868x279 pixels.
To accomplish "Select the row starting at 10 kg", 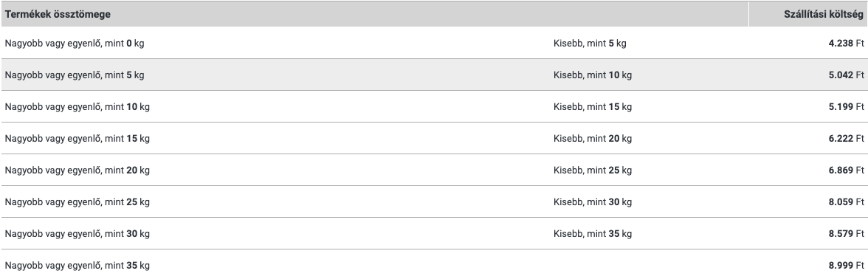I will tap(434, 107).
